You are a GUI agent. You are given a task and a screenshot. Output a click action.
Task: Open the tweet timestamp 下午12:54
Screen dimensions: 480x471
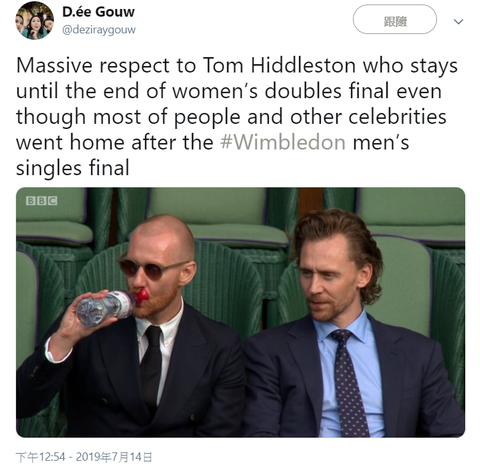point(40,457)
